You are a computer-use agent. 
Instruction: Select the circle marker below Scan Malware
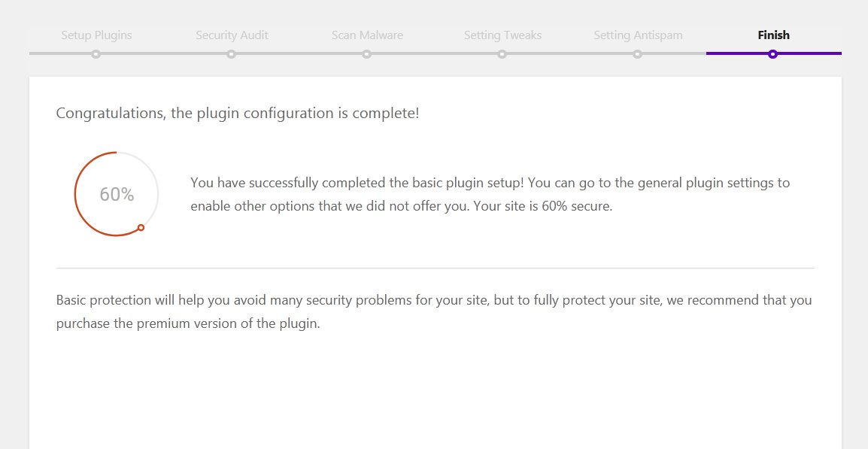pos(366,54)
